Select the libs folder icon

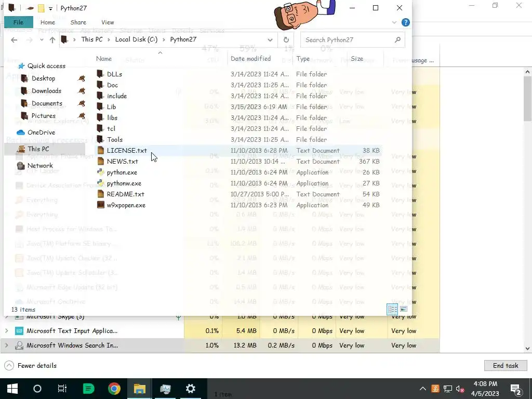coord(100,117)
